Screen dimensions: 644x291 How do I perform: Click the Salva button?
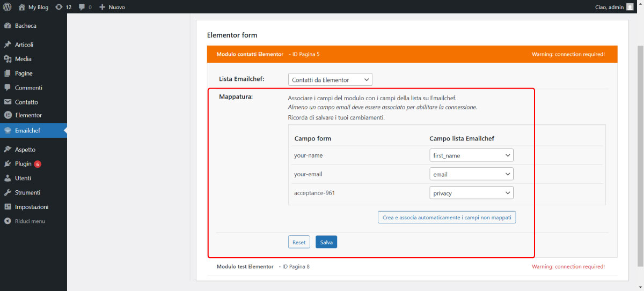click(326, 242)
